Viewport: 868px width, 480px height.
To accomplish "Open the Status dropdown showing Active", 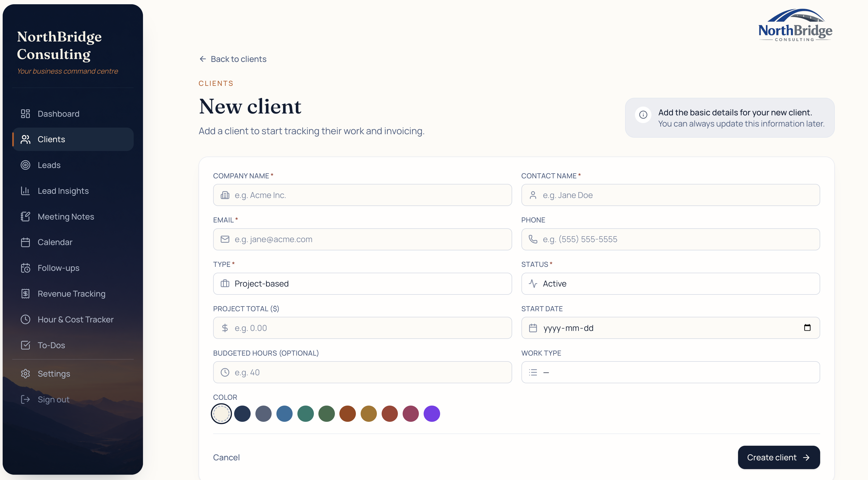I will tap(670, 284).
